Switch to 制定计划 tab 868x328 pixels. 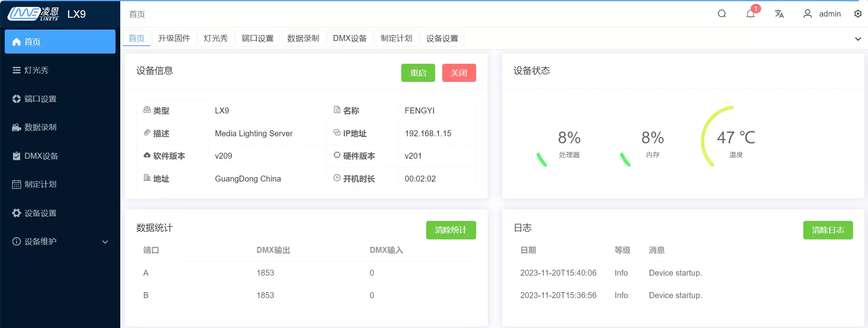tap(397, 38)
